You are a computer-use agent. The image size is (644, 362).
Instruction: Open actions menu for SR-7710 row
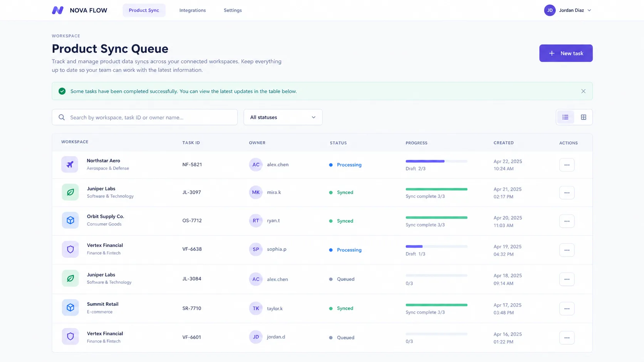coord(567,309)
